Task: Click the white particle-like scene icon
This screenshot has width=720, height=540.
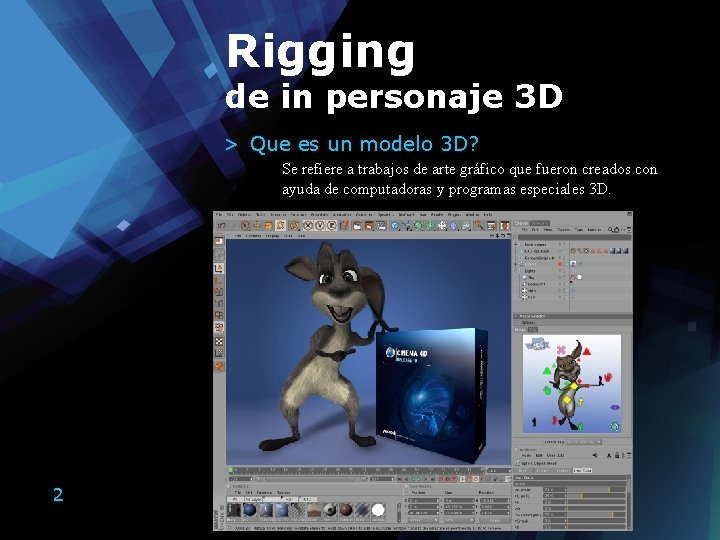Action: [442, 225]
